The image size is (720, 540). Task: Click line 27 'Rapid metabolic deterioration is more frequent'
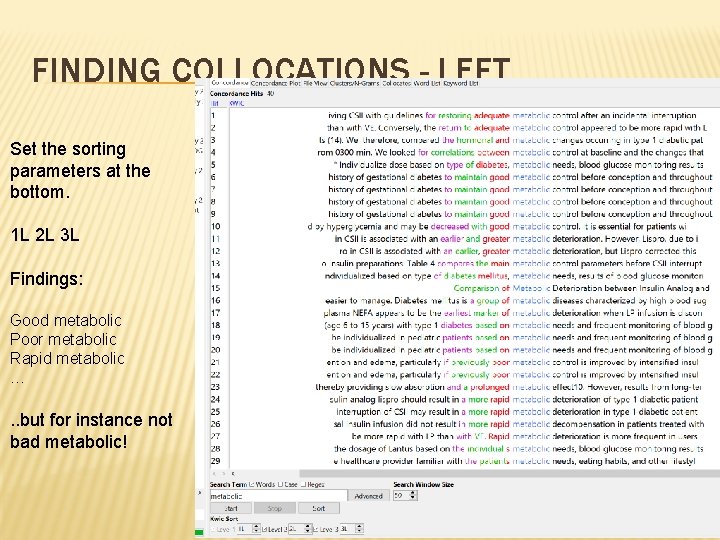coord(524,436)
